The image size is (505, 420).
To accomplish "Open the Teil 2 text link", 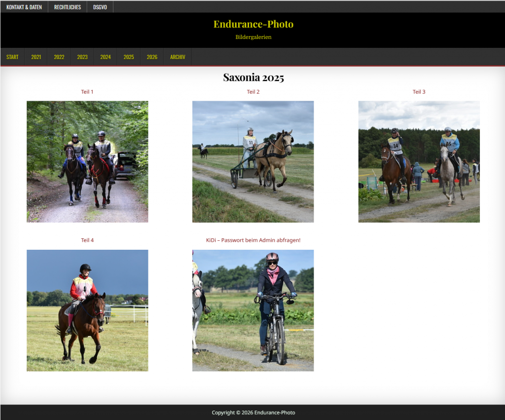I will (x=253, y=92).
